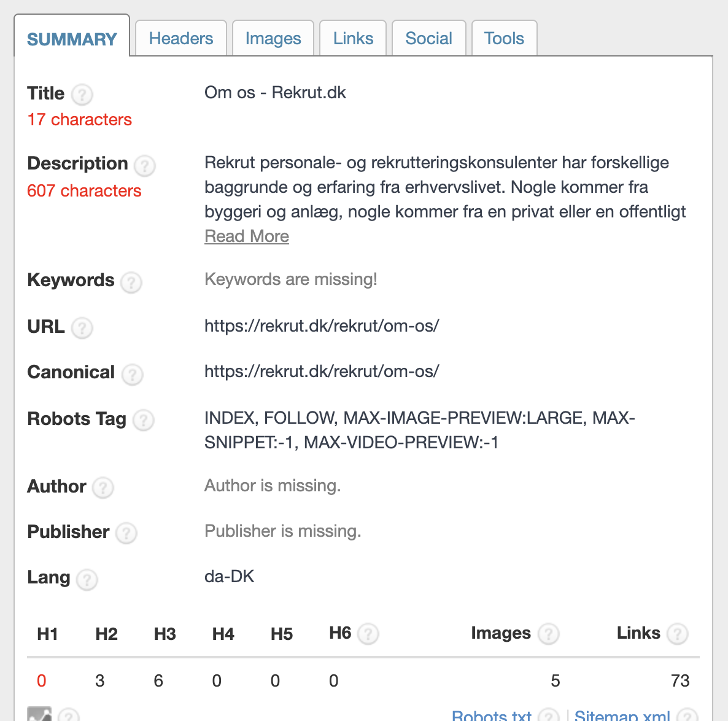Screen dimensions: 728x721
Task: Click the help icon beside Images count
Action: point(548,634)
